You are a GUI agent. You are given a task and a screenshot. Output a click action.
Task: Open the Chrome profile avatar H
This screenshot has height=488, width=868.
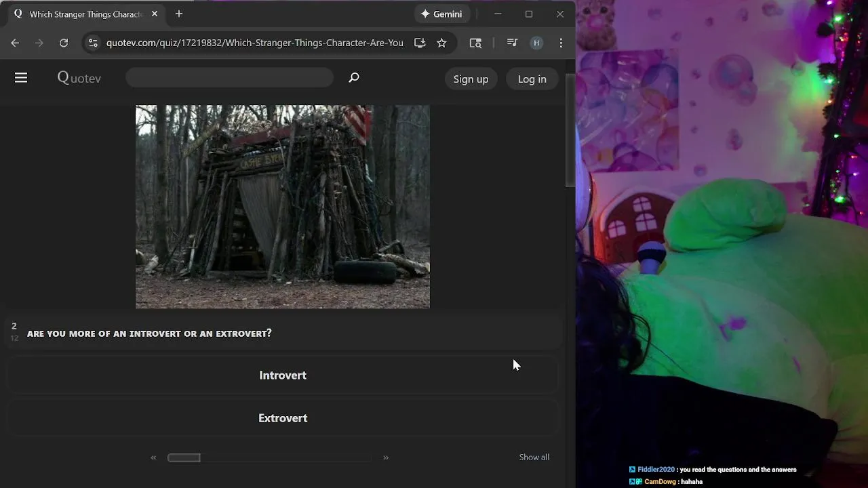[536, 43]
